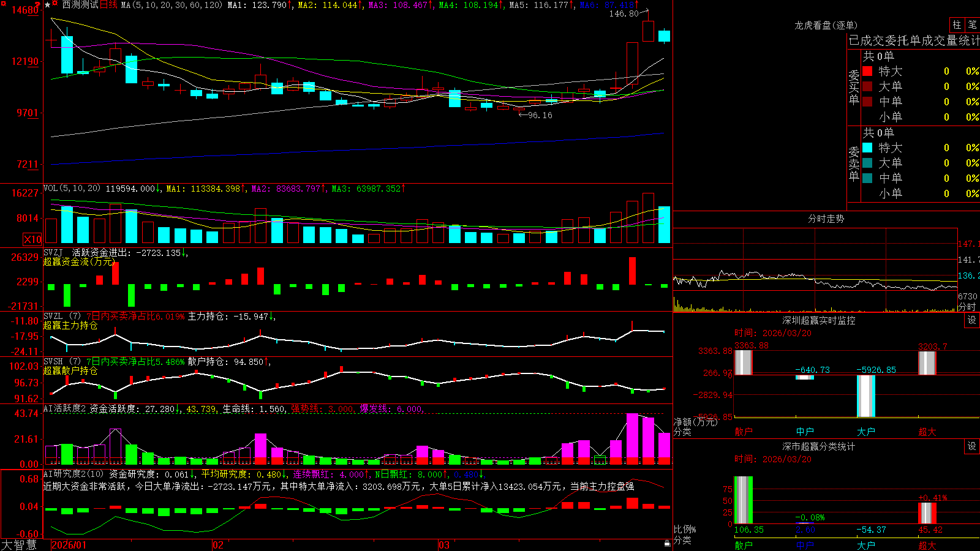Click the green 106.35 ratio value
The image size is (980, 551).
(x=749, y=530)
